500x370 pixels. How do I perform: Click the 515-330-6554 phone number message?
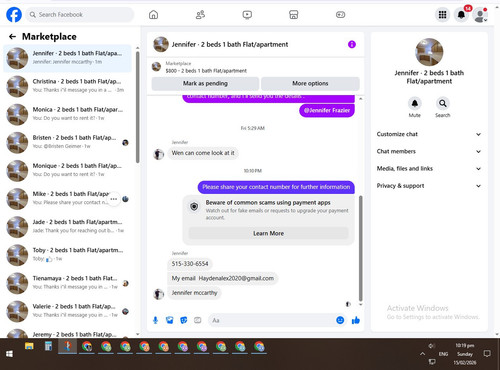point(190,264)
